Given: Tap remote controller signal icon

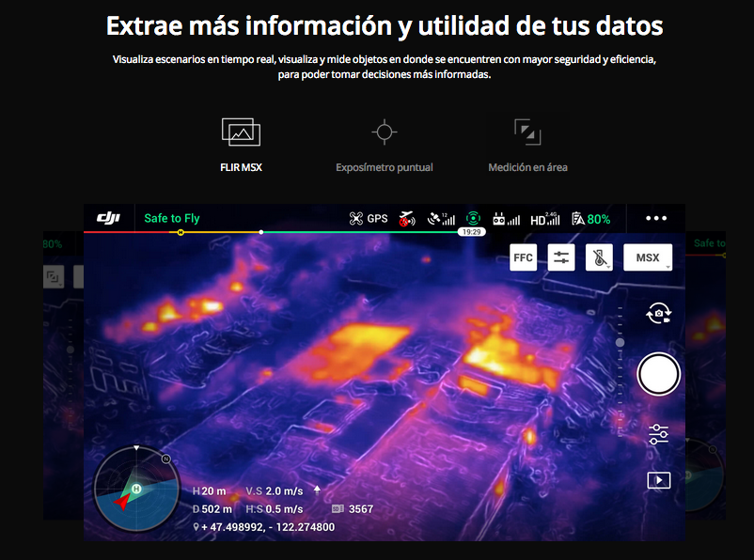Looking at the screenshot, I should pos(507,219).
